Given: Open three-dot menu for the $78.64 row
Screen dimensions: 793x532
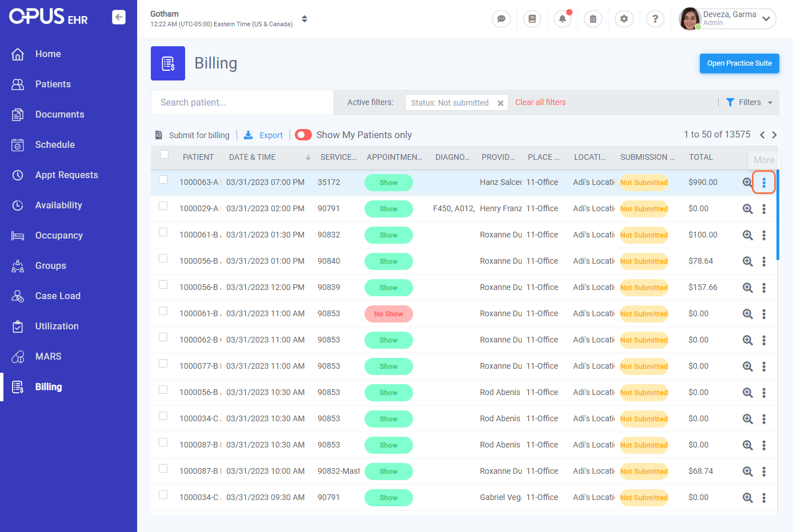Looking at the screenshot, I should [x=764, y=261].
